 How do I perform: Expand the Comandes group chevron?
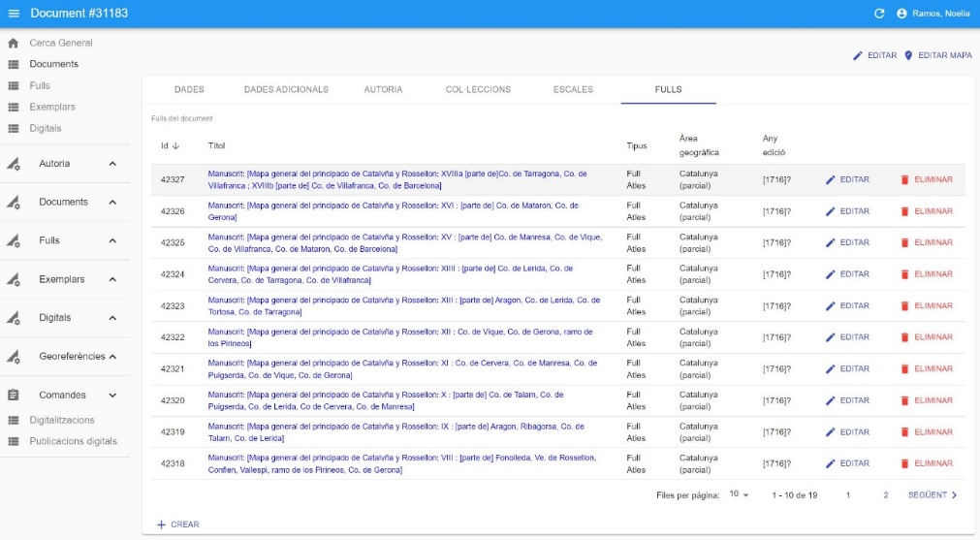click(112, 395)
